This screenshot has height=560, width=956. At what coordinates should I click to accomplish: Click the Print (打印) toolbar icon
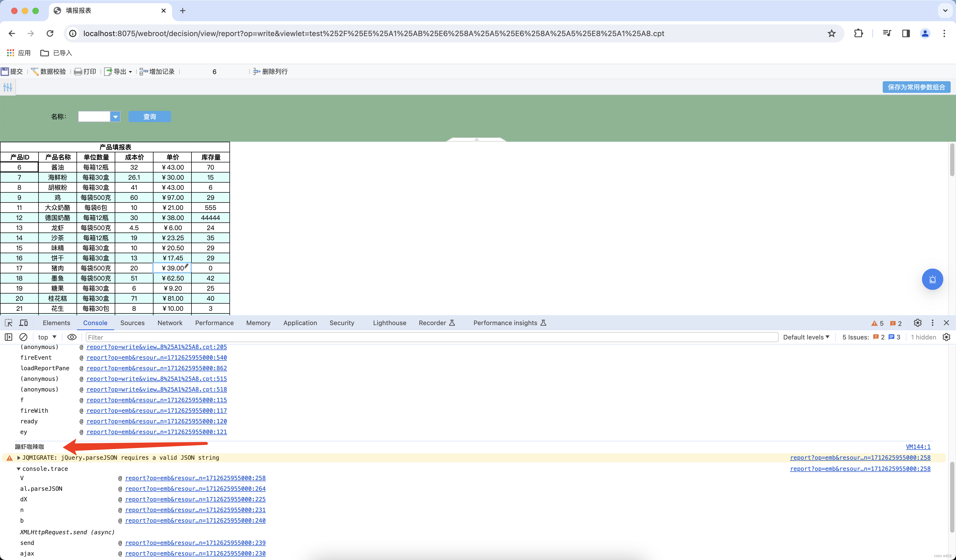pos(78,71)
